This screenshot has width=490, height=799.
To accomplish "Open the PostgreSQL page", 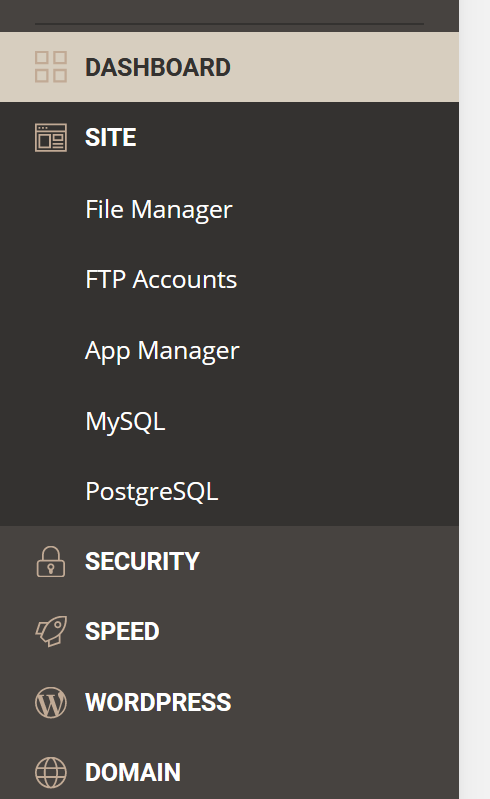I will [152, 492].
